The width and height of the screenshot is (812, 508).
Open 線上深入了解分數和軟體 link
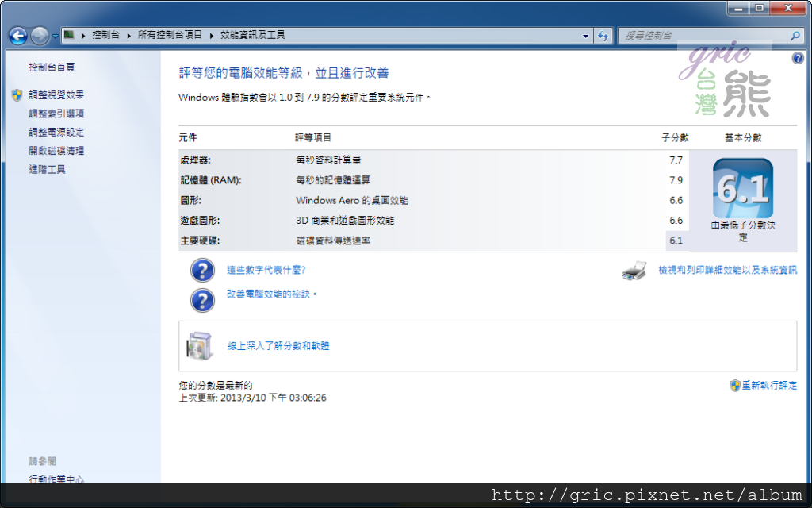click(x=278, y=346)
